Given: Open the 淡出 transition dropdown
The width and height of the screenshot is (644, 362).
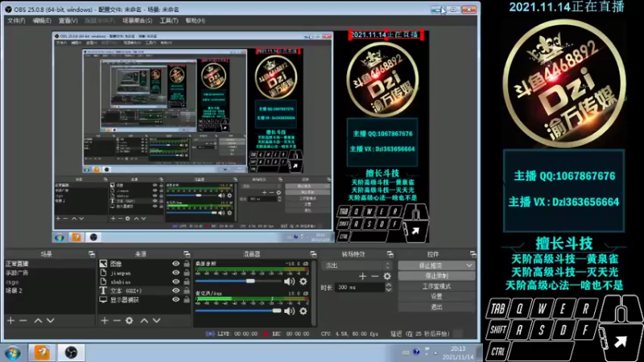Looking at the screenshot, I should point(356,265).
